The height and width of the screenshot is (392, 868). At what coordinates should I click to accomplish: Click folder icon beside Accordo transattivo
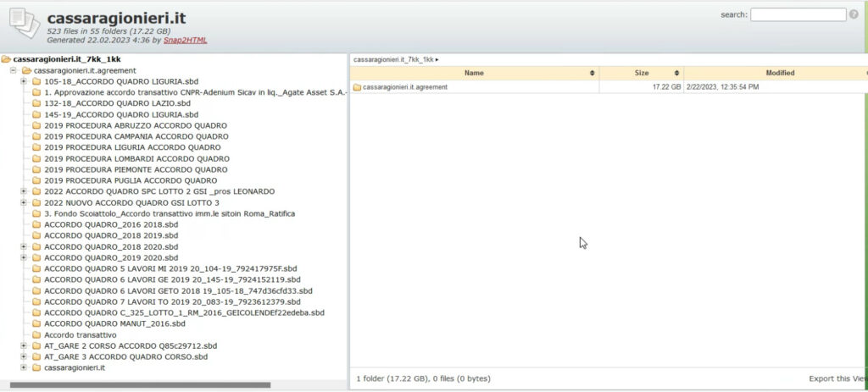36,335
